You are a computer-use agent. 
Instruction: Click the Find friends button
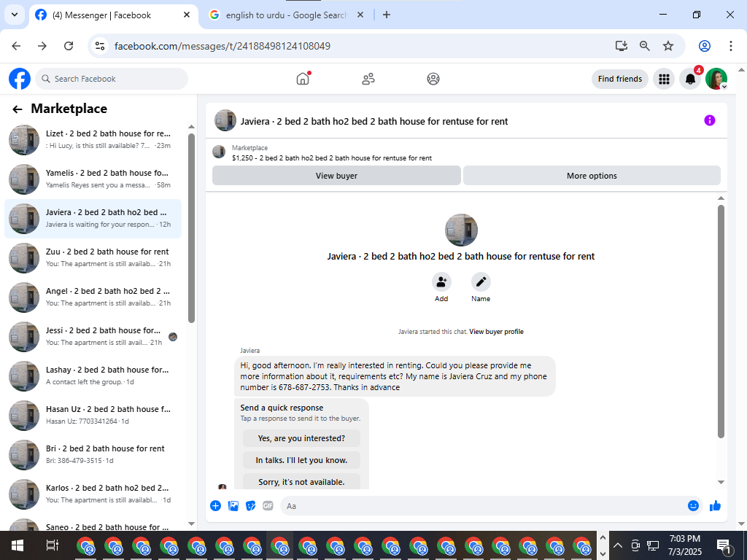click(x=620, y=79)
